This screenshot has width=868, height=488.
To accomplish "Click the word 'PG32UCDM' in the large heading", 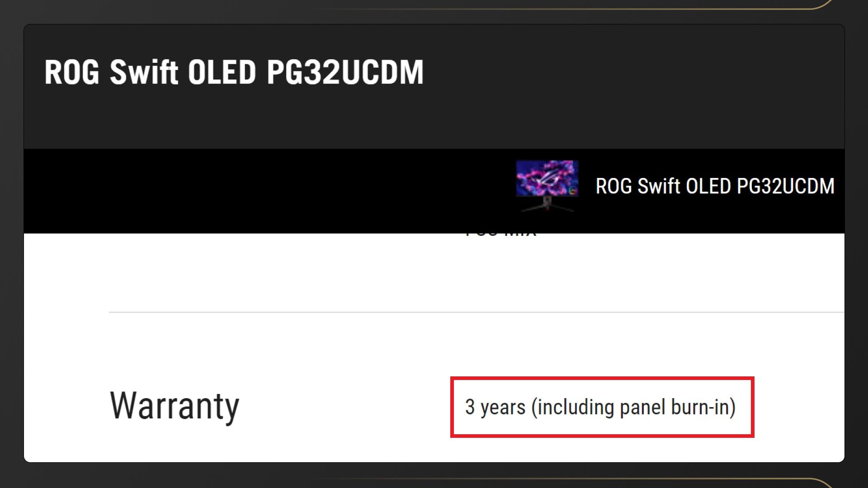I will point(345,72).
